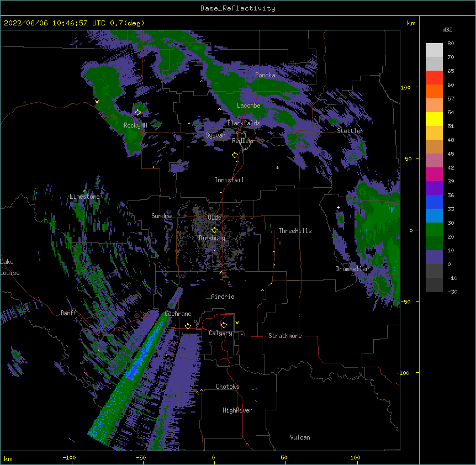
Task: Click the white plus marker northwest of Drumheller
Action: tap(338, 207)
